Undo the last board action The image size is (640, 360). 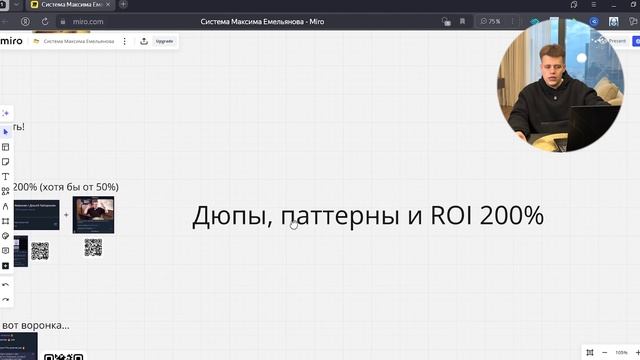[5, 284]
